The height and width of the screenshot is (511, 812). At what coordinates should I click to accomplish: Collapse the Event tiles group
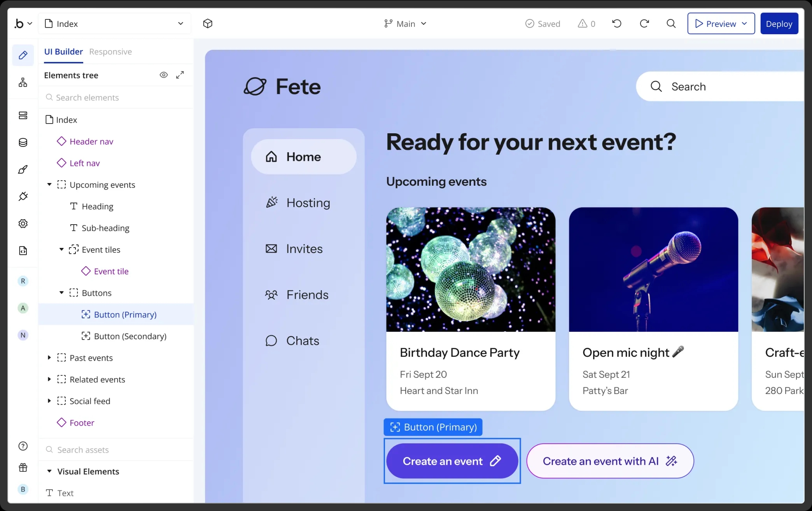61,249
